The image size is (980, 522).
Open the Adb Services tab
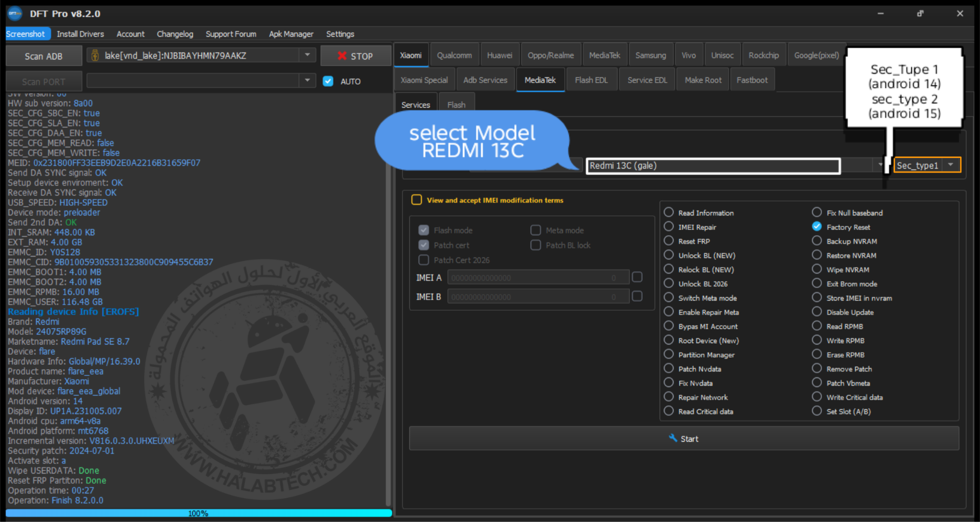tap(485, 80)
